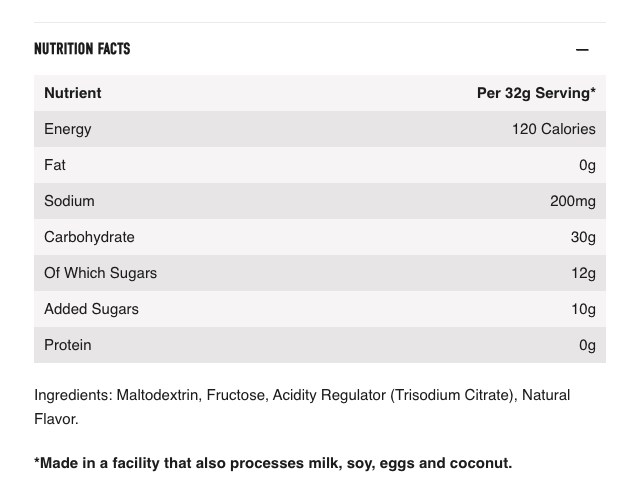Click the allergen facility notice text
This screenshot has width=641, height=484.
point(273,463)
